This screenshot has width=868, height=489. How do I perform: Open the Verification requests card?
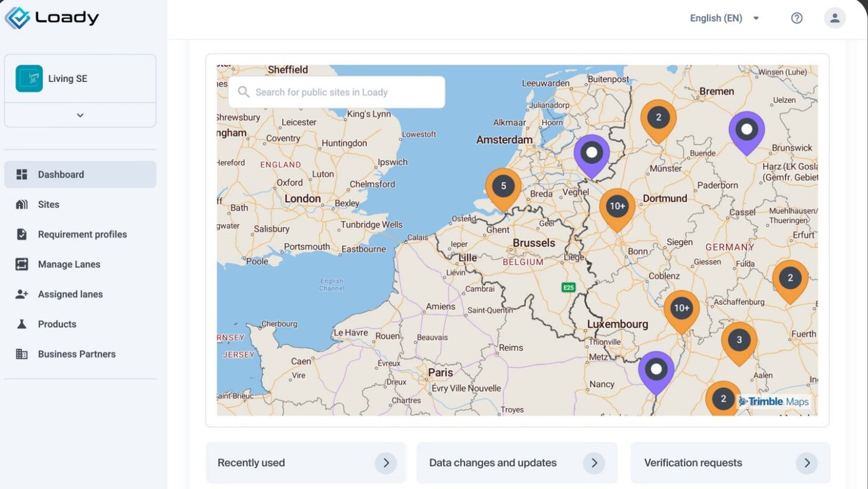730,463
